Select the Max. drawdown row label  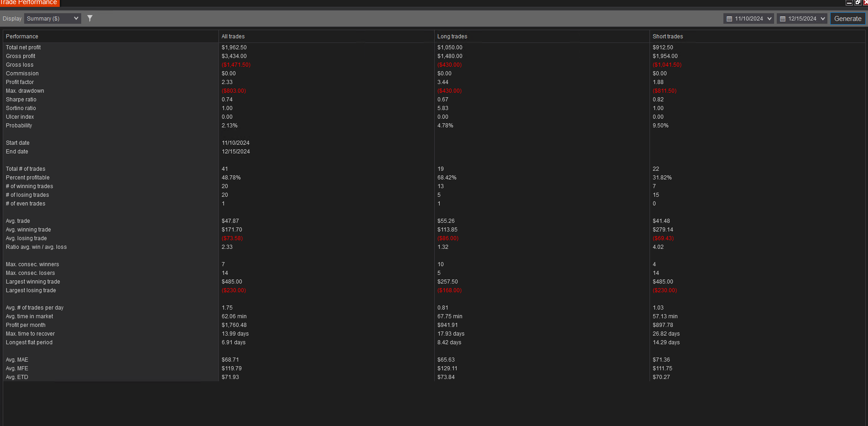click(x=25, y=91)
